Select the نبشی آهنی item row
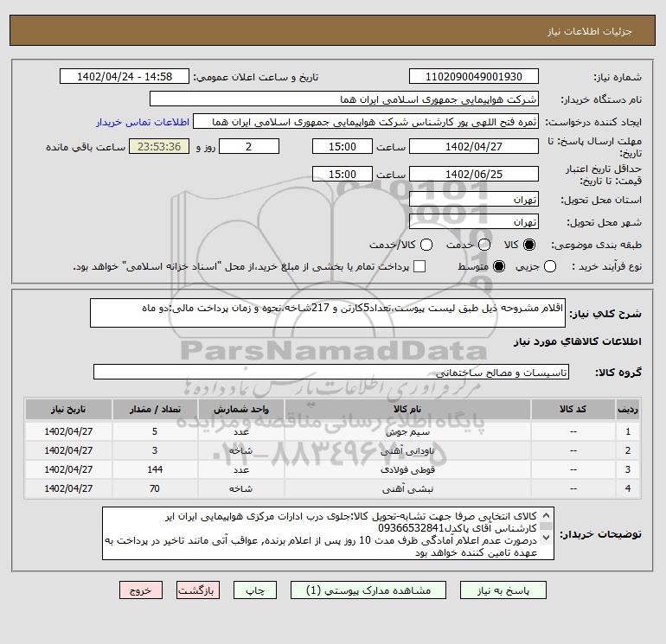 (x=333, y=488)
